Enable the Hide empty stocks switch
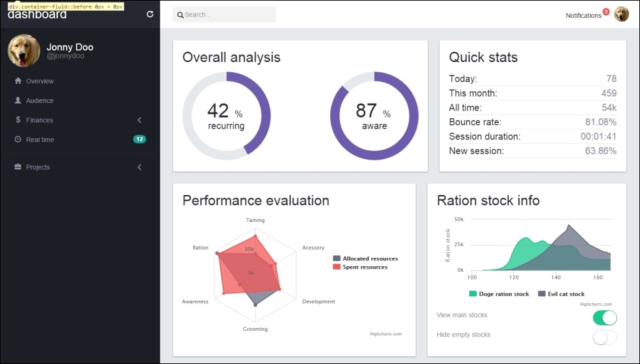Viewport: 640px width, 364px height. (x=605, y=337)
